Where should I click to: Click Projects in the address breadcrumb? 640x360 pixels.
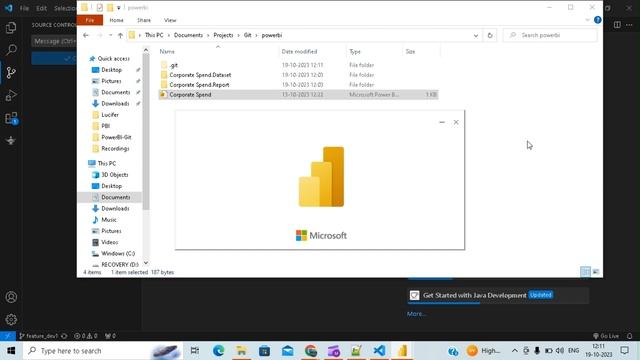[223, 36]
